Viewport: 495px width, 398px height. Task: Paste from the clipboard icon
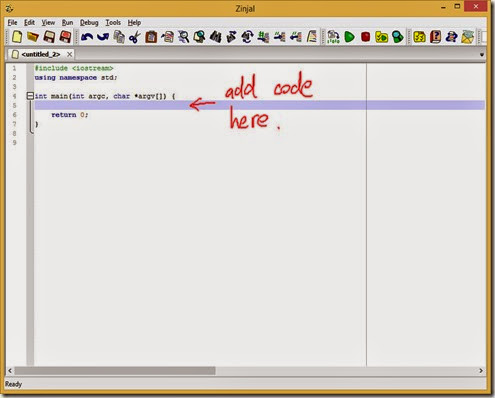click(x=151, y=37)
